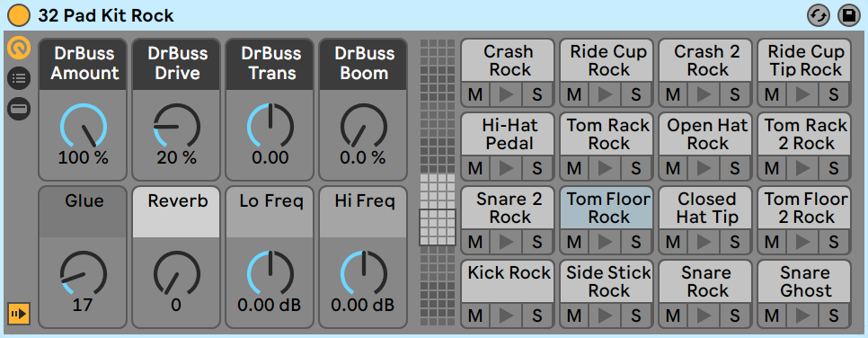Show the chain list view
Image resolution: width=868 pixels, height=338 pixels.
coord(18,79)
